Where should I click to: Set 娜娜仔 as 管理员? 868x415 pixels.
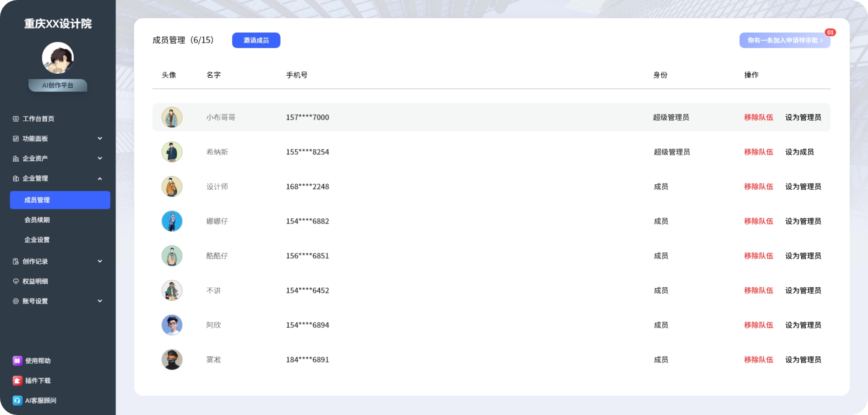tap(803, 221)
